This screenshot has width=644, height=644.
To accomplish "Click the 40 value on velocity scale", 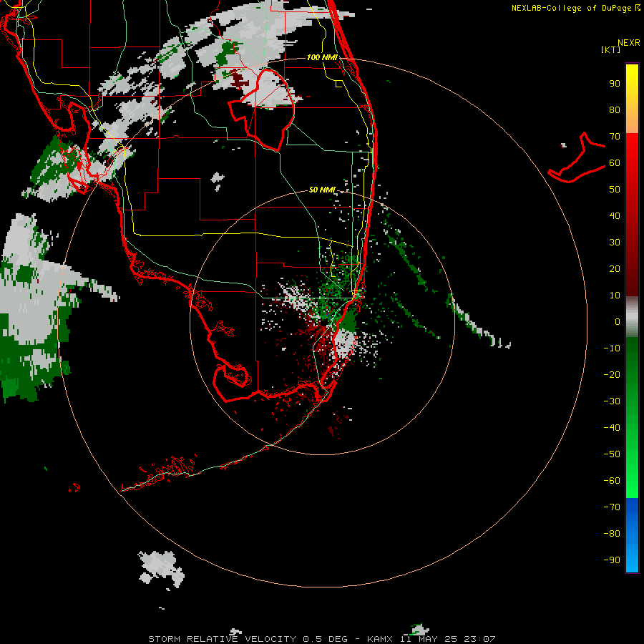I will pyautogui.click(x=615, y=215).
